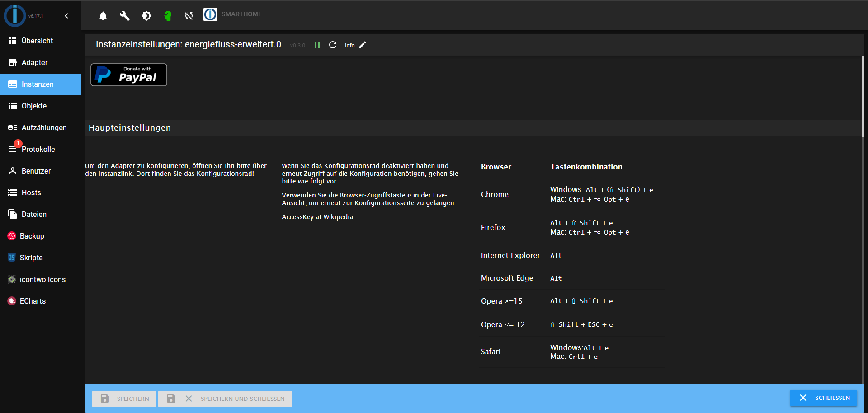The image size is (868, 413).
Task: Click the wrench system settings icon
Action: [124, 16]
